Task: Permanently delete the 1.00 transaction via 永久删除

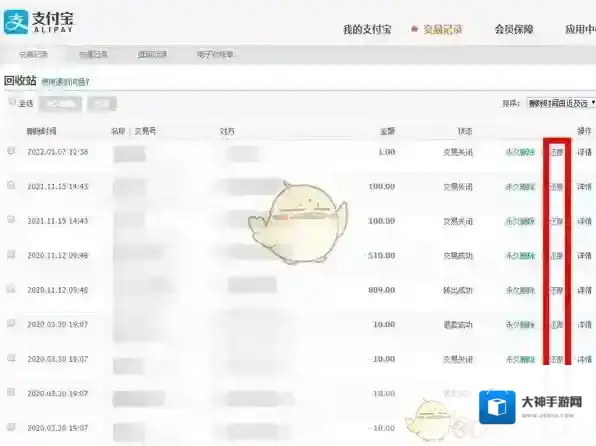Action: 520,152
